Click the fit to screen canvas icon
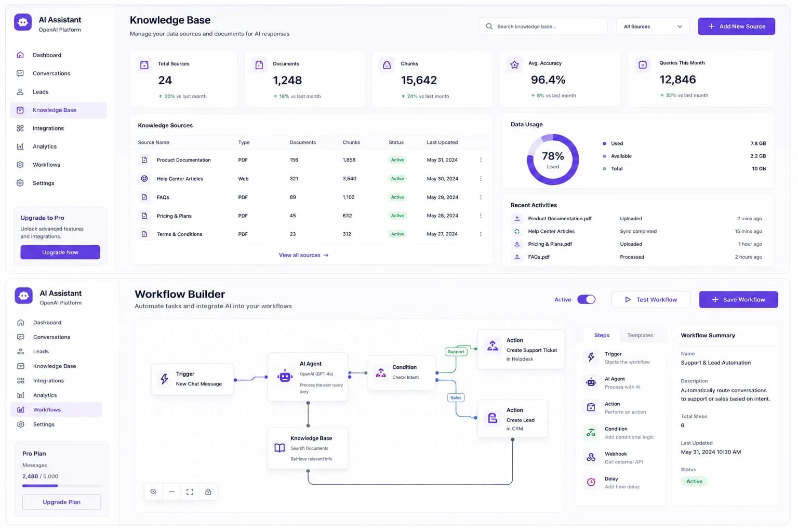 (190, 492)
